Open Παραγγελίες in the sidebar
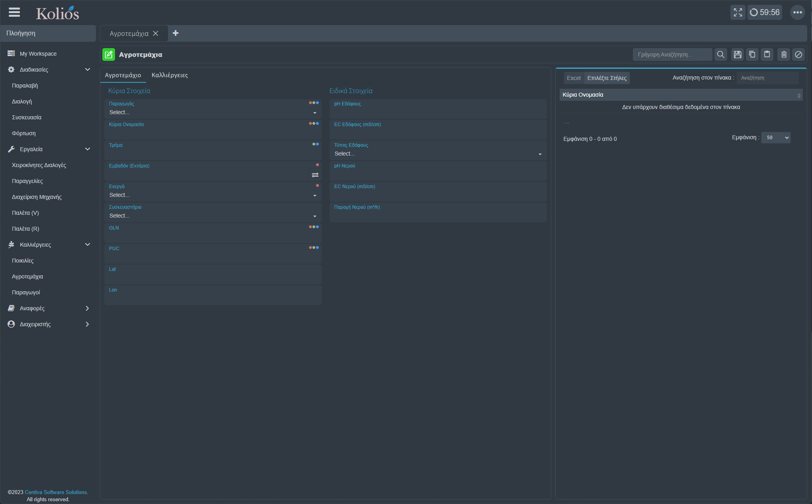This screenshot has height=504, width=812. 27,181
